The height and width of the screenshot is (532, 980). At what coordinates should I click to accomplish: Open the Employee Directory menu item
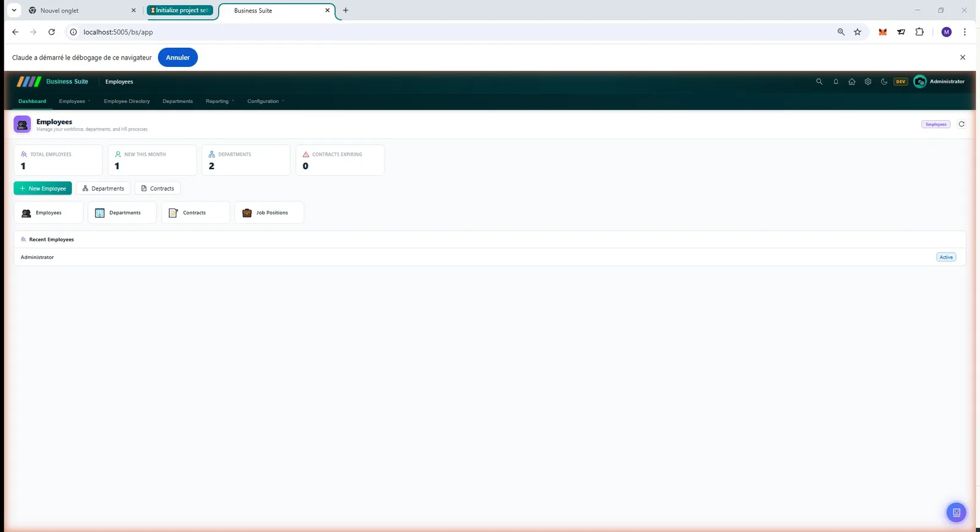pos(127,101)
